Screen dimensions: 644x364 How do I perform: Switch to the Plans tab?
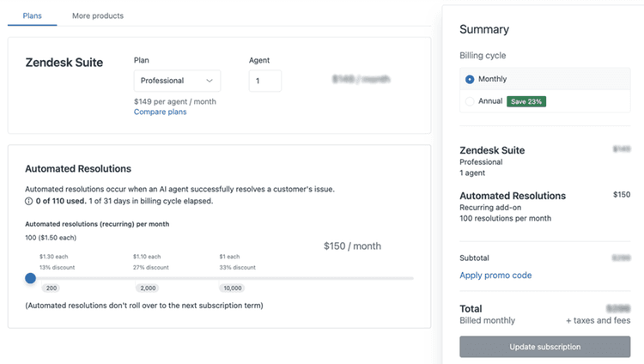click(x=32, y=15)
